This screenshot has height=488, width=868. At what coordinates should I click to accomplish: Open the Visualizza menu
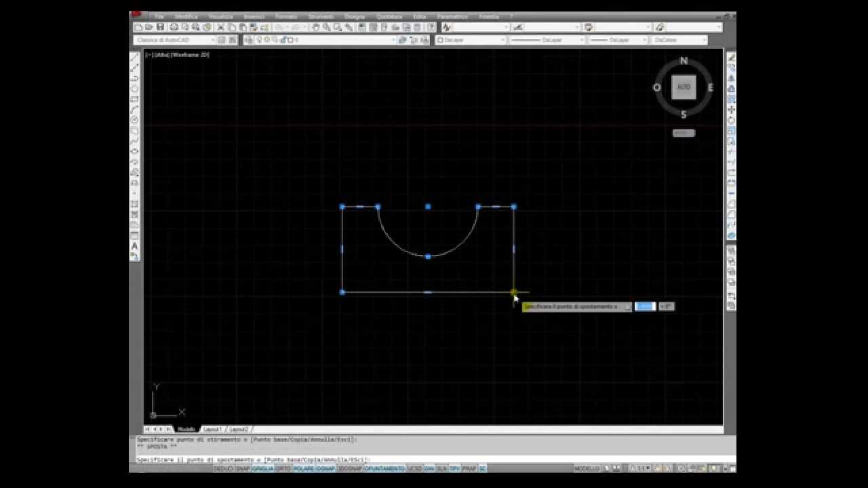221,16
